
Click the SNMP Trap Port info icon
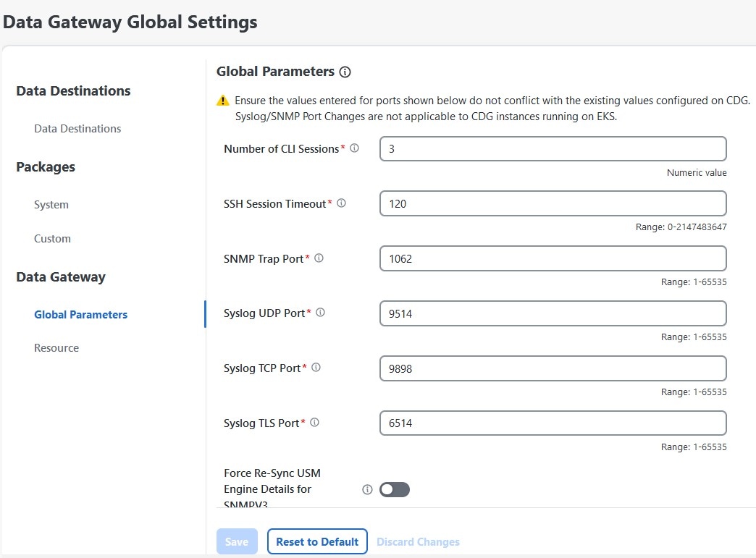coord(318,257)
